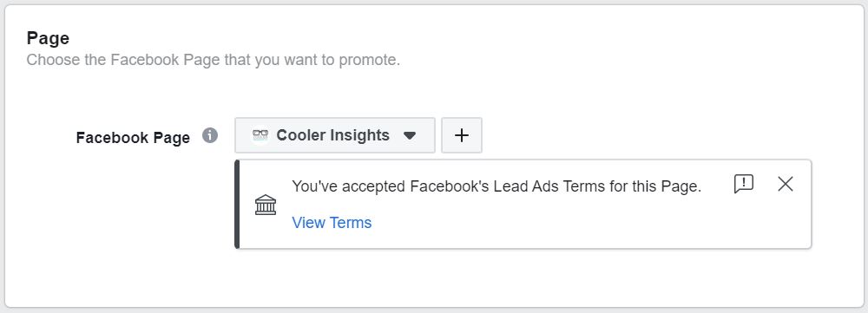Click the Cooler Insights name text
The image size is (868, 313).
pos(332,135)
